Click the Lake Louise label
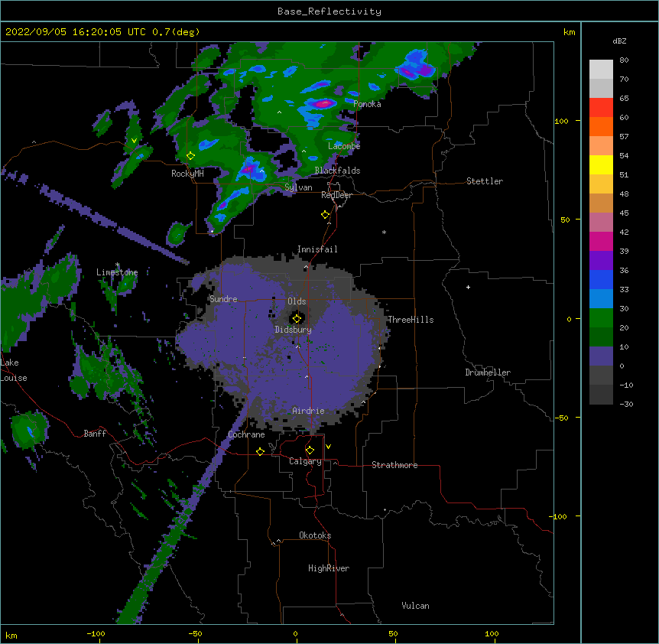Image resolution: width=659 pixels, height=644 pixels. tap(14, 370)
